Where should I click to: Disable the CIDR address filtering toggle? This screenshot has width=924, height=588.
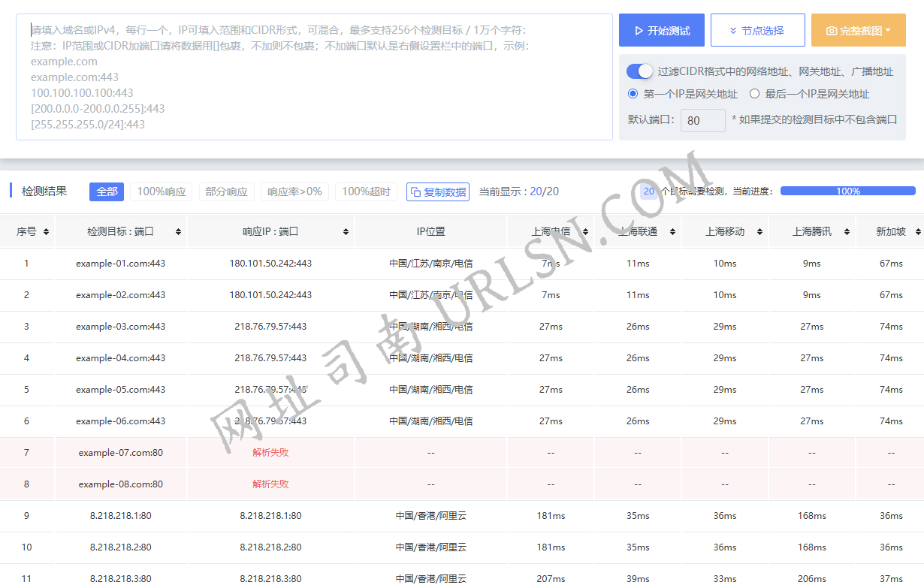639,71
